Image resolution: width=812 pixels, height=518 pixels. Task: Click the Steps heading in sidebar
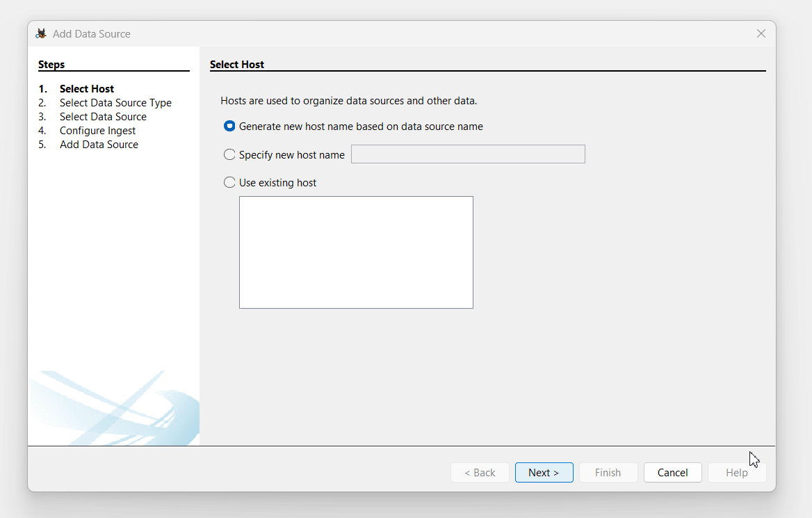coord(51,65)
